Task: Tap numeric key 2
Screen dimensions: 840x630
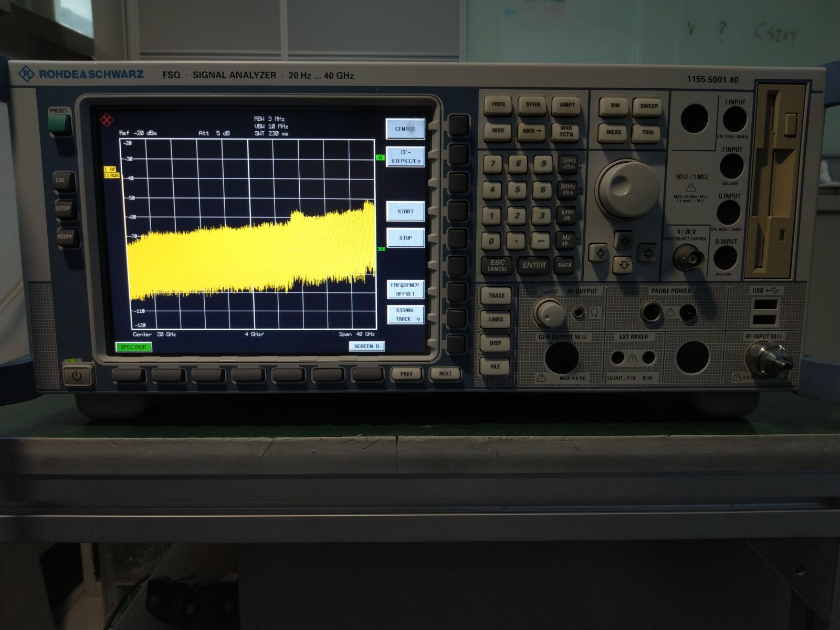Action: click(x=517, y=215)
